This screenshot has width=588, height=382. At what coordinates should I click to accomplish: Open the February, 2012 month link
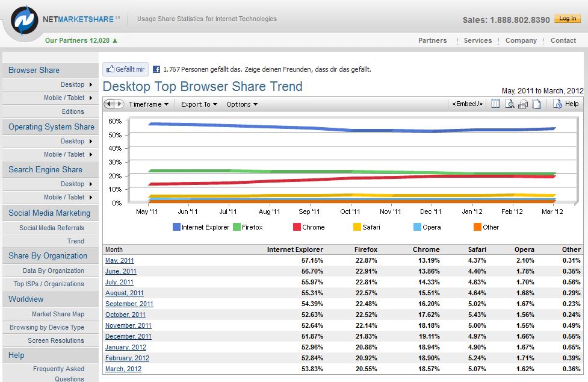pyautogui.click(x=127, y=359)
